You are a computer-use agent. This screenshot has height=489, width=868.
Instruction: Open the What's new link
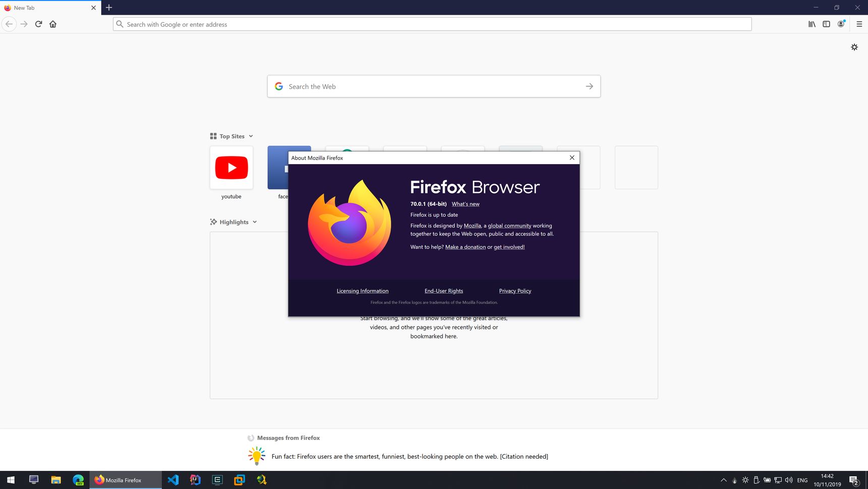465,204
